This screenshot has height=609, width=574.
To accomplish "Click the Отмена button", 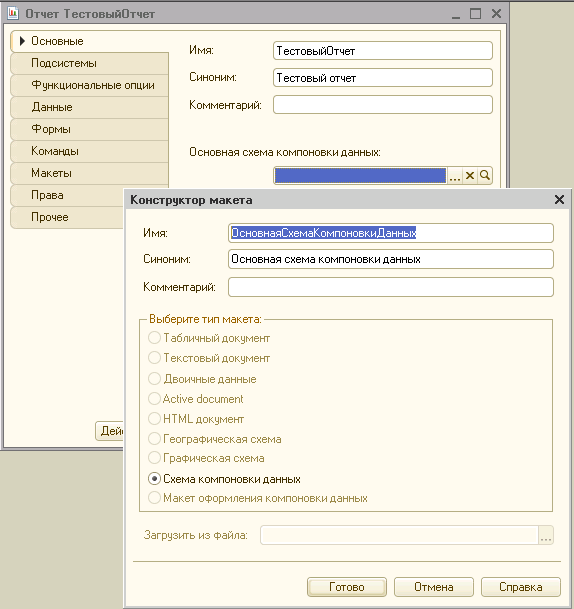I will (434, 587).
